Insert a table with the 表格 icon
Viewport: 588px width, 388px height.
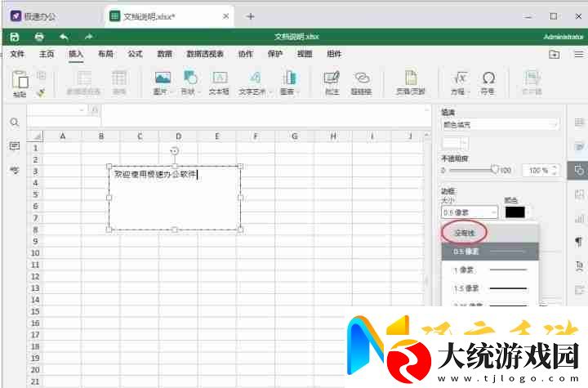(119, 83)
